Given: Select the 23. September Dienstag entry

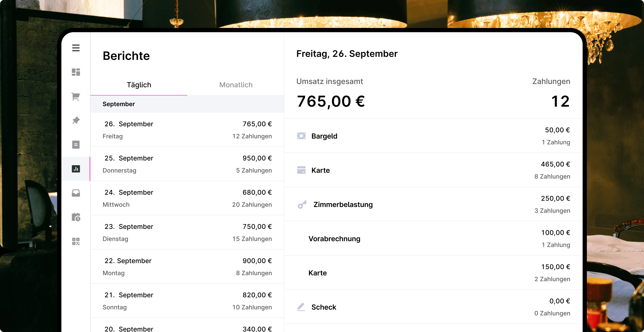Looking at the screenshot, I should (x=187, y=232).
